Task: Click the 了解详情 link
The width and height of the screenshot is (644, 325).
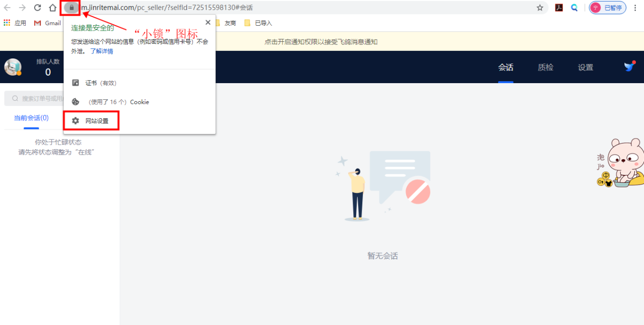Action: 102,51
